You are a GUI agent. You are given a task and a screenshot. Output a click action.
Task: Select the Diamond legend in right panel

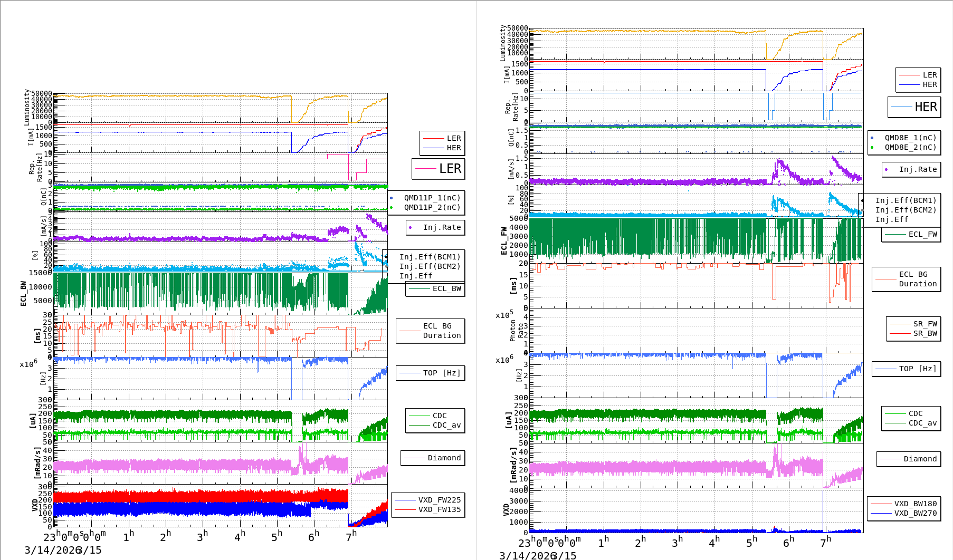920,459
